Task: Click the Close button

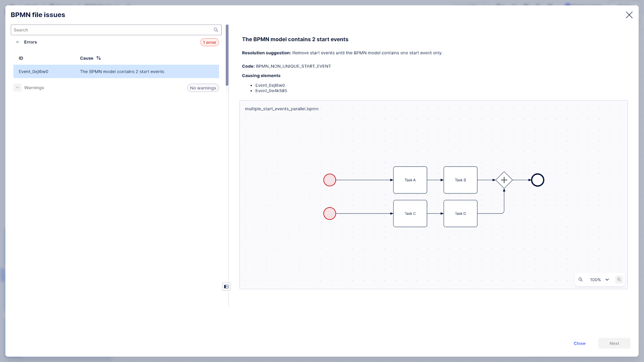Action: [x=579, y=343]
